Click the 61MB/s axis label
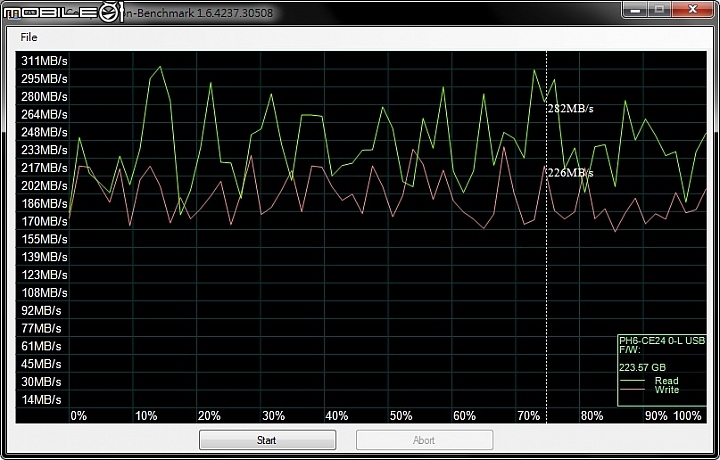 (x=41, y=346)
